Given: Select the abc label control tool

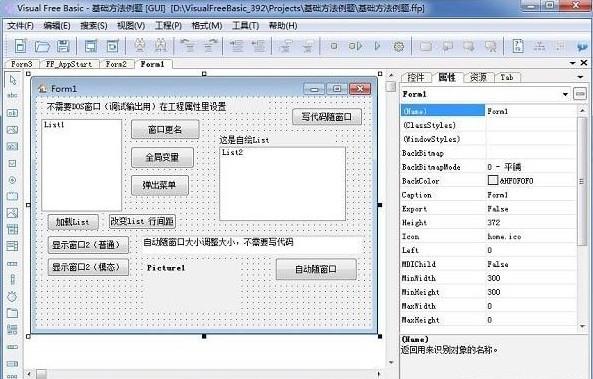Looking at the screenshot, I should 12,95.
